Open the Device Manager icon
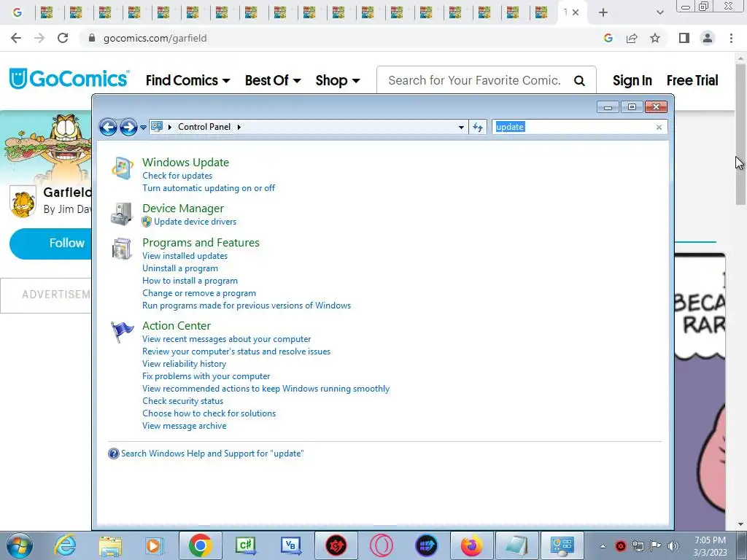Image resolution: width=747 pixels, height=560 pixels. 122,214
